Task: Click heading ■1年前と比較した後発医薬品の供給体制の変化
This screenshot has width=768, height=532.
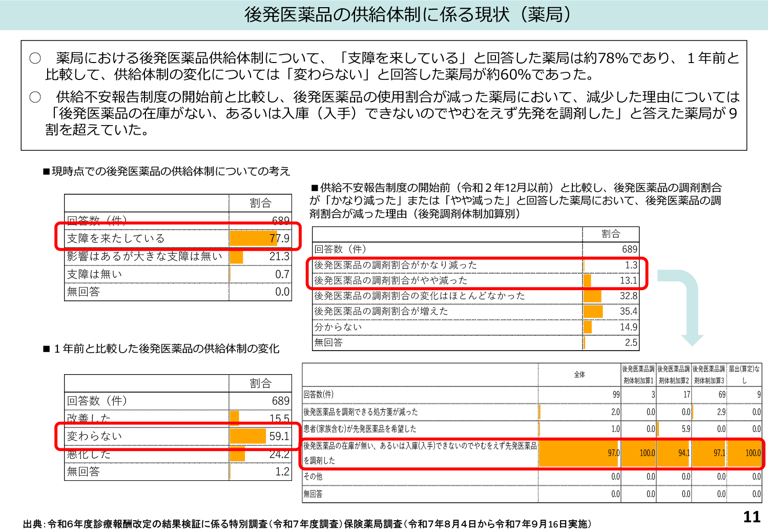Action: (x=161, y=349)
